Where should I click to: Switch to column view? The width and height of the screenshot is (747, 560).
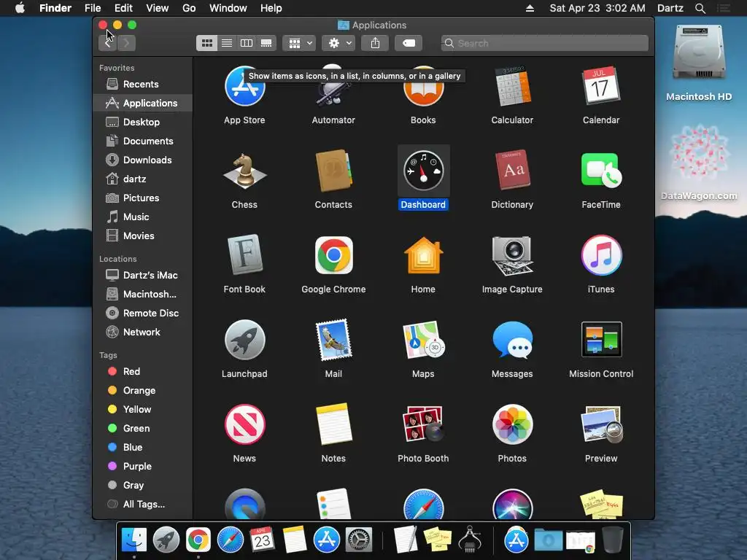coord(247,43)
